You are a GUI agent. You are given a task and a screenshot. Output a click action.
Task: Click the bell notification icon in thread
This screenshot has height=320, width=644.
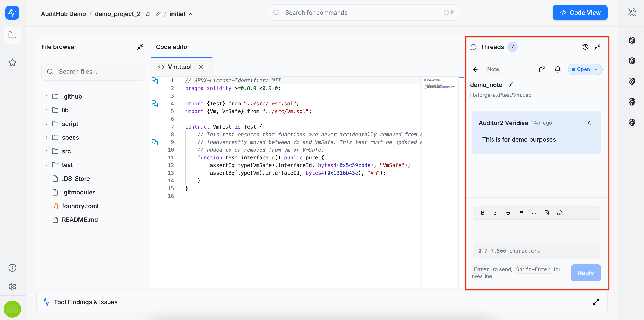pos(557,69)
